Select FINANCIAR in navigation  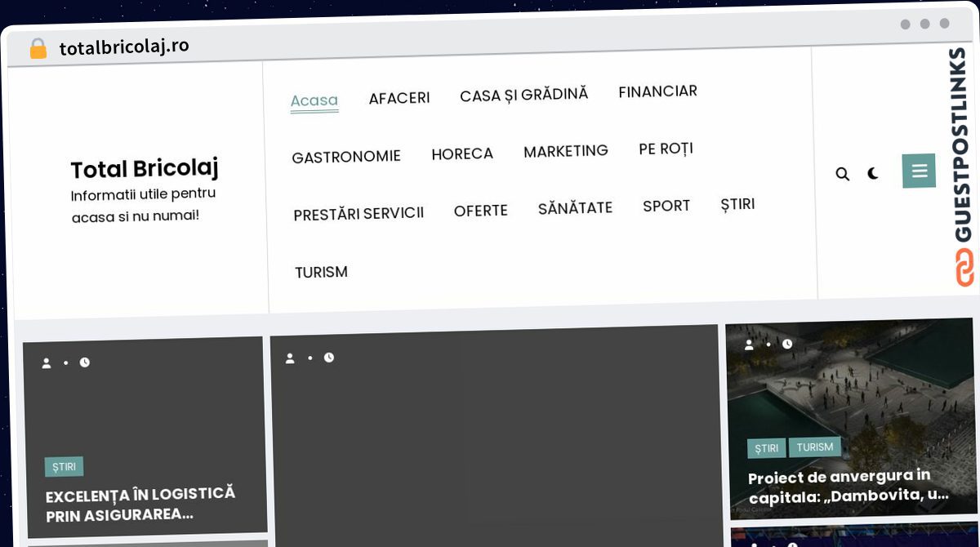[657, 91]
